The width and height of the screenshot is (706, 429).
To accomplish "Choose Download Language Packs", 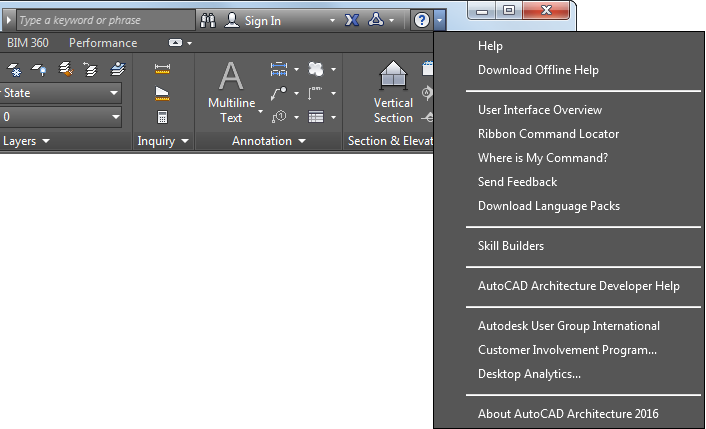I will pyautogui.click(x=549, y=206).
